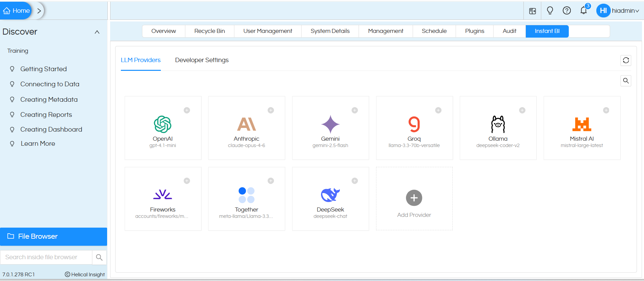Click the plus circle on the OpenAI card
This screenshot has width=644, height=281.
187,110
